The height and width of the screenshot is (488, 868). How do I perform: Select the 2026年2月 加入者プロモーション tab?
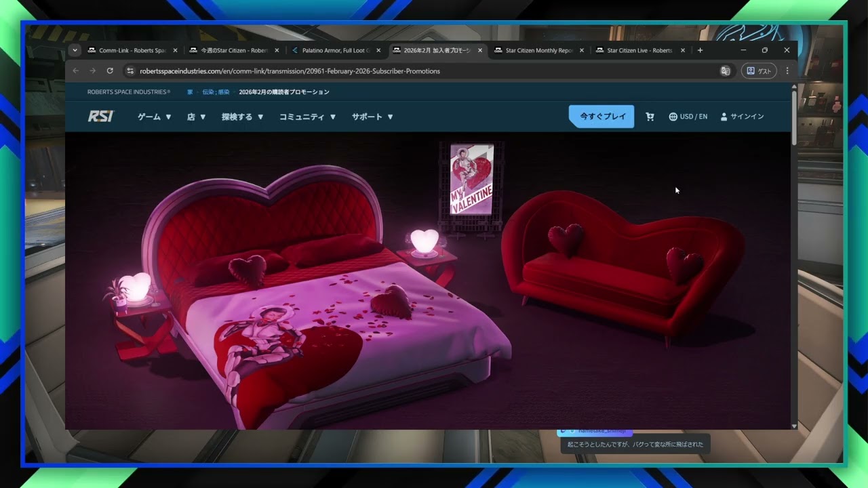(437, 50)
